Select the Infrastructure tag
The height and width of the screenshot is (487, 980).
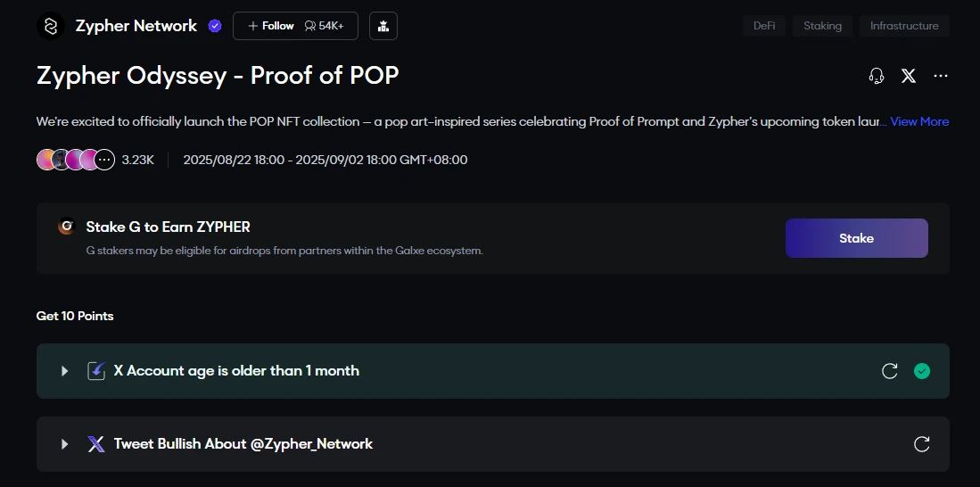(x=904, y=26)
